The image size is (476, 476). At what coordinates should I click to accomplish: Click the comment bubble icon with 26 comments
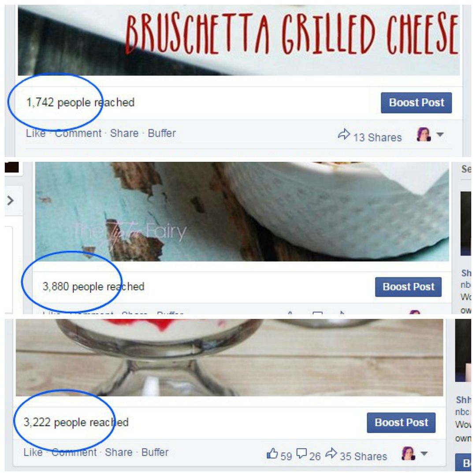click(x=301, y=454)
